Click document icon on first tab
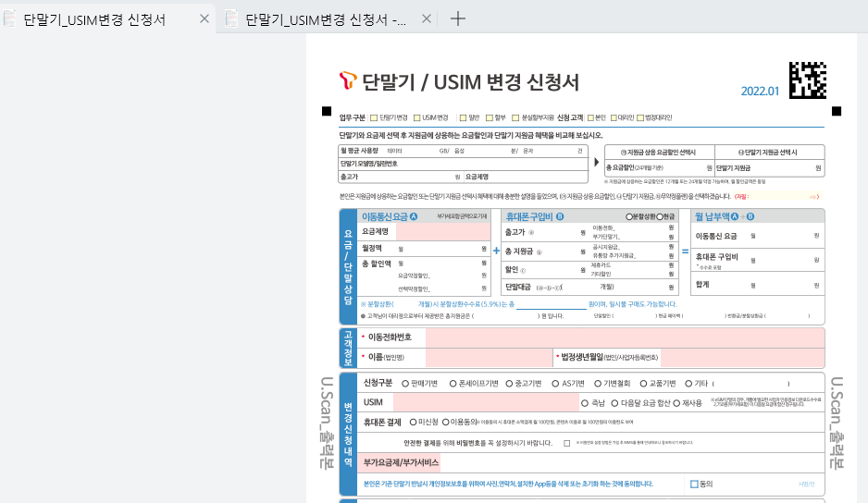Viewport: 868px width, 503px height. coord(10,18)
